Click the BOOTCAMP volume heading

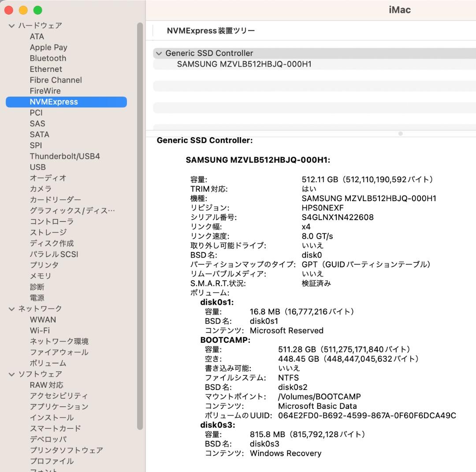point(225,340)
